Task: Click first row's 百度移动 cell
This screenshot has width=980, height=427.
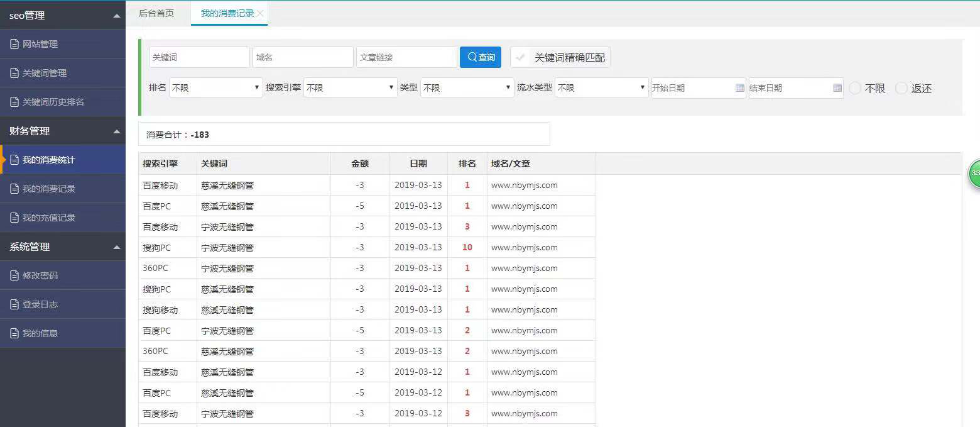Action: click(168, 186)
